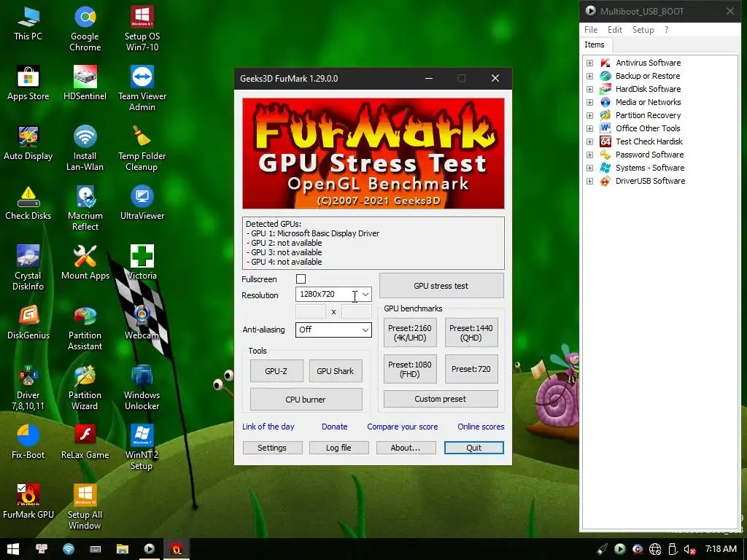This screenshot has height=560, width=747.
Task: Open Mount Apps desktop icon
Action: click(x=85, y=262)
